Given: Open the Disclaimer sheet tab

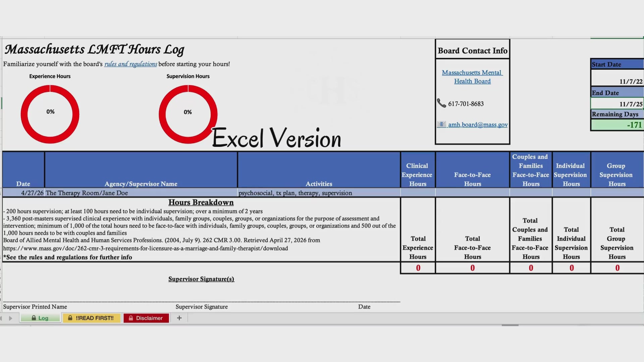Looking at the screenshot, I should pyautogui.click(x=146, y=318).
